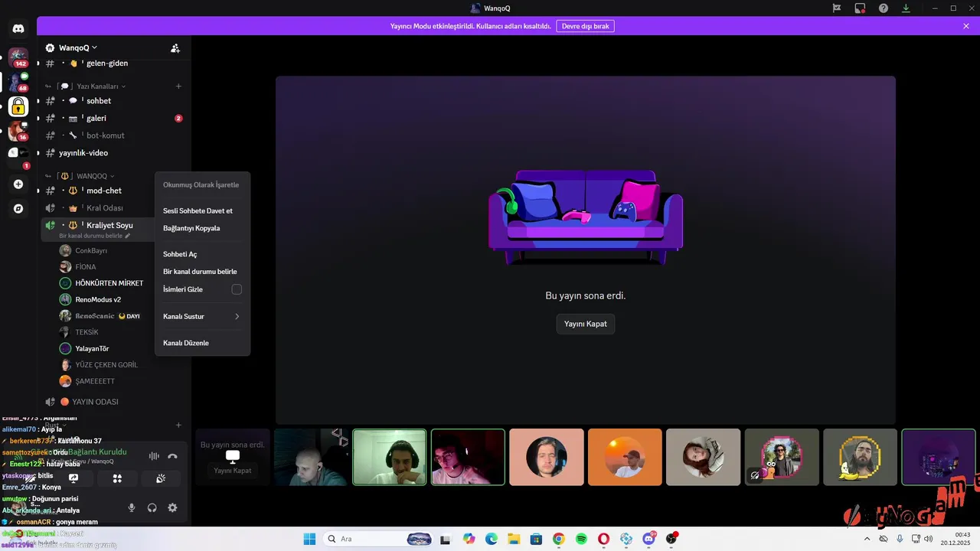
Task: Open Discord direct messages home icon
Action: tap(18, 29)
